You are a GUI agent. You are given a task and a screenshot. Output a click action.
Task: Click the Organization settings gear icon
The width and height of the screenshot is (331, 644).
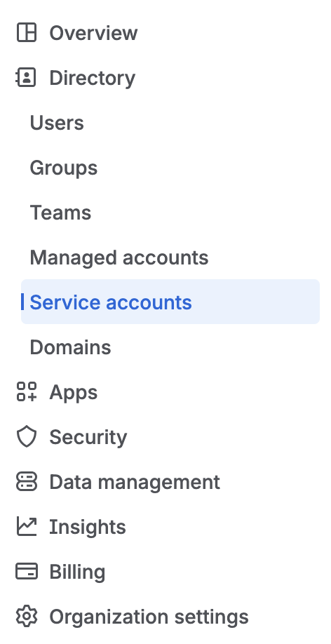pos(27,617)
